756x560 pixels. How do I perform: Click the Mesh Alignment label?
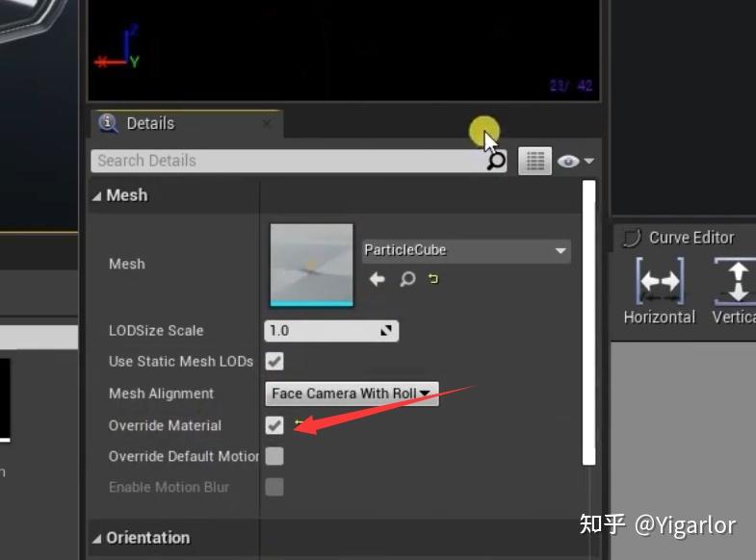pos(161,394)
